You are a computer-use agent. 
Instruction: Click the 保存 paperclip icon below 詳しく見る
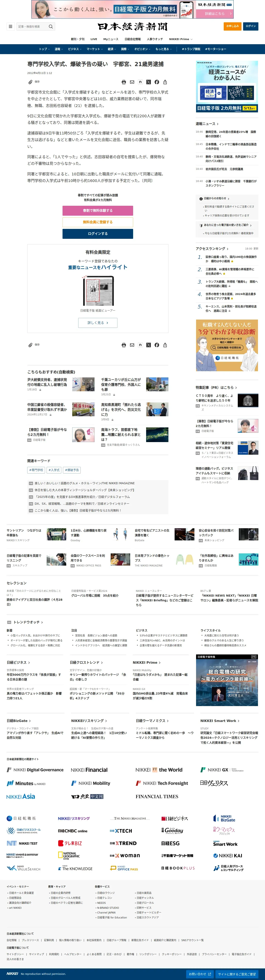(x=30, y=345)
